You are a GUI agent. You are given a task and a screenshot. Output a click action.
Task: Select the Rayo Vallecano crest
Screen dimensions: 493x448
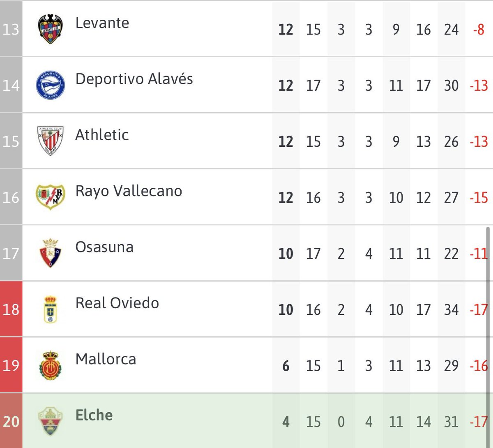click(51, 197)
